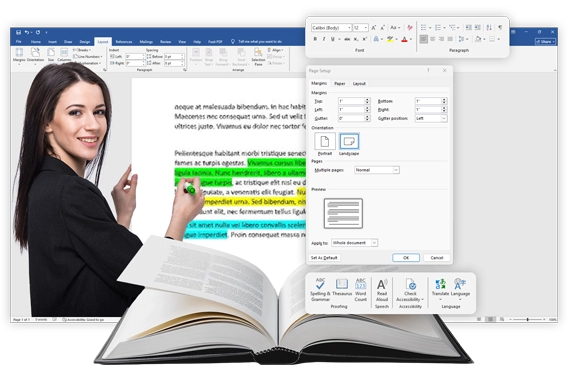Open Spelling & Grammar check
The image size is (568, 370).
(320, 290)
